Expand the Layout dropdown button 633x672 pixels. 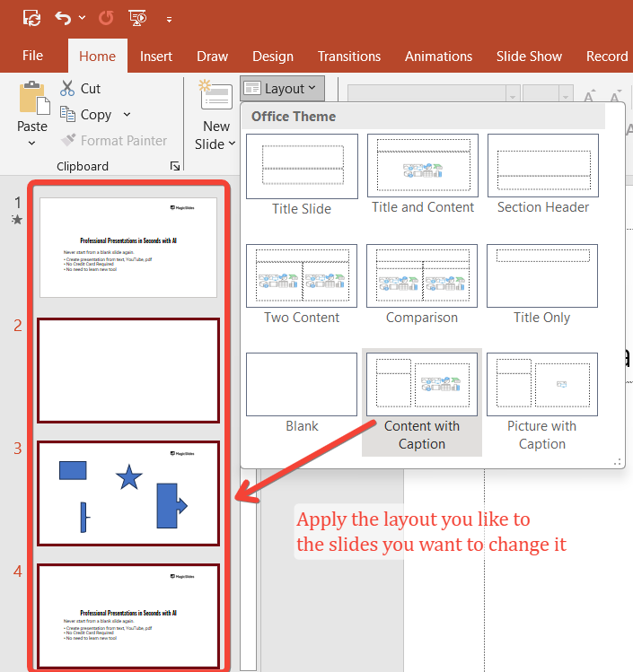tap(281, 89)
